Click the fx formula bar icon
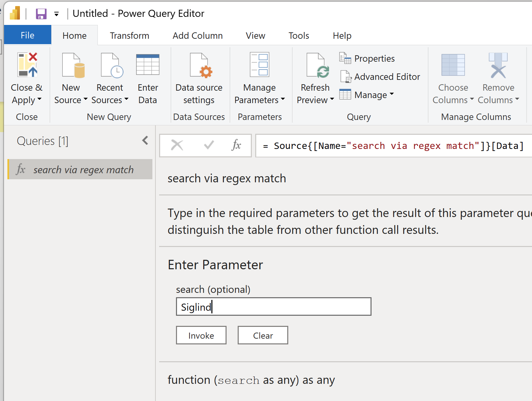This screenshot has height=401, width=532. 236,145
